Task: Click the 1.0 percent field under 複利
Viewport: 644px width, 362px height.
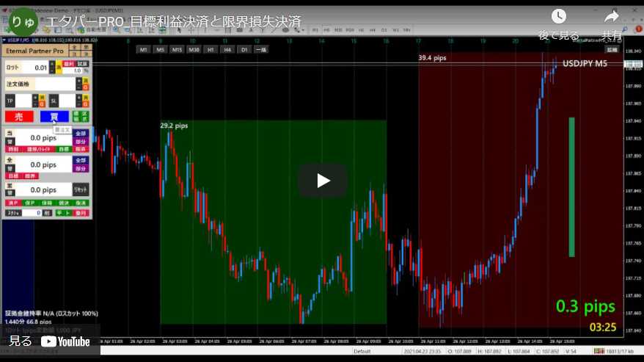Action: 73,70
